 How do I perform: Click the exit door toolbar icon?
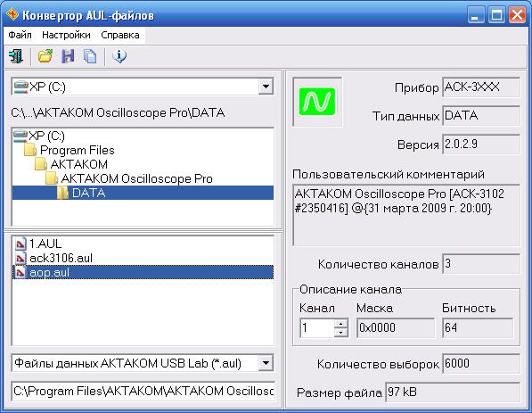point(16,56)
